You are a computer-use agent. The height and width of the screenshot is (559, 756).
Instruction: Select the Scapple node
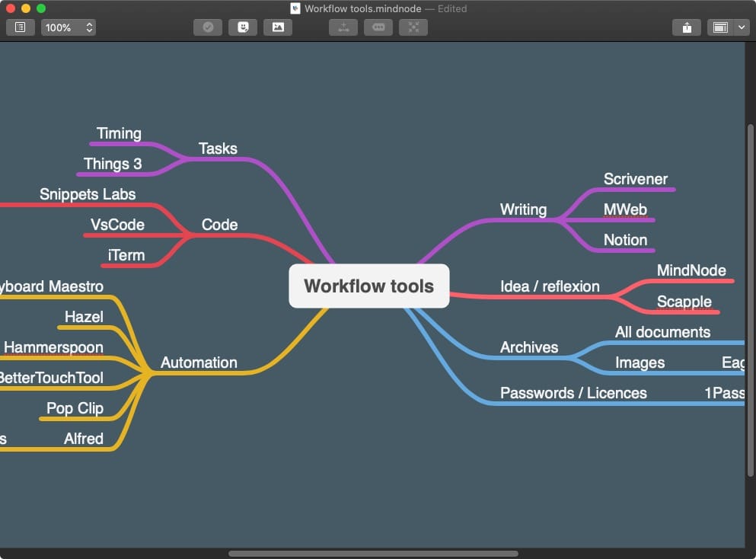(684, 302)
